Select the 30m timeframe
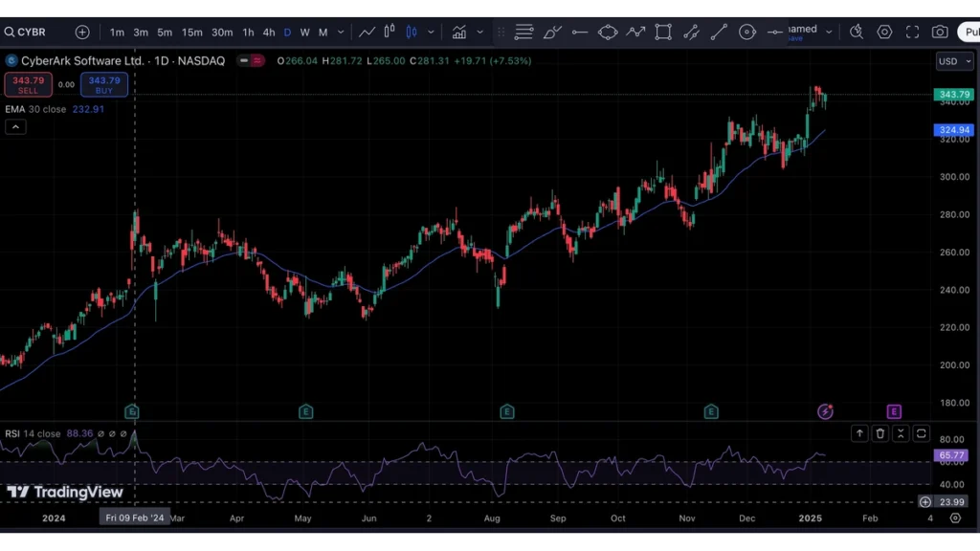 [x=222, y=33]
